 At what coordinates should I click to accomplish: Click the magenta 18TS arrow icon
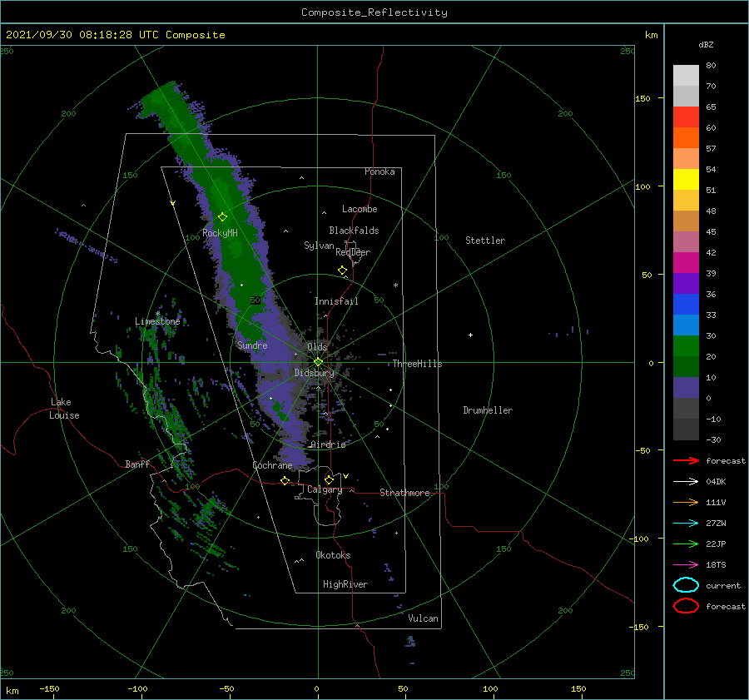pos(686,565)
